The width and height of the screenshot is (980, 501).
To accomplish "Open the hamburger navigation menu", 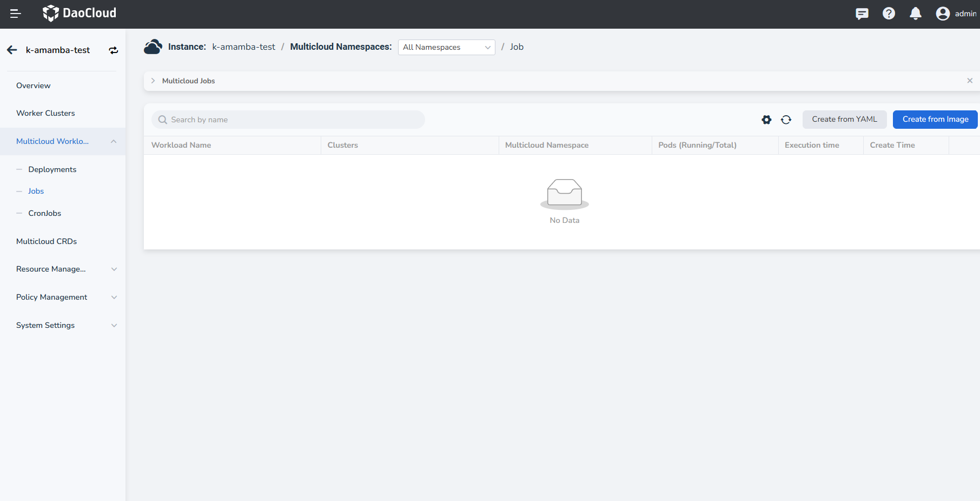I will (16, 14).
